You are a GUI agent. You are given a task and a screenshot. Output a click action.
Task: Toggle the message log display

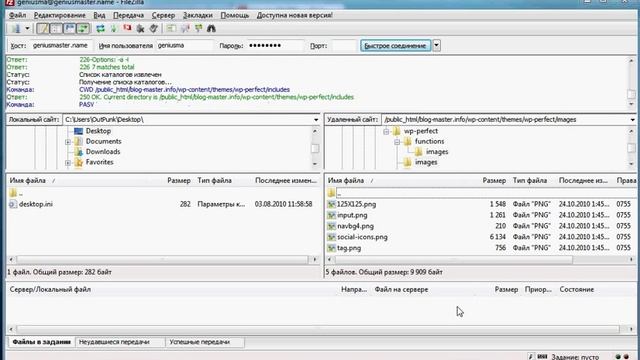[x=43, y=29]
